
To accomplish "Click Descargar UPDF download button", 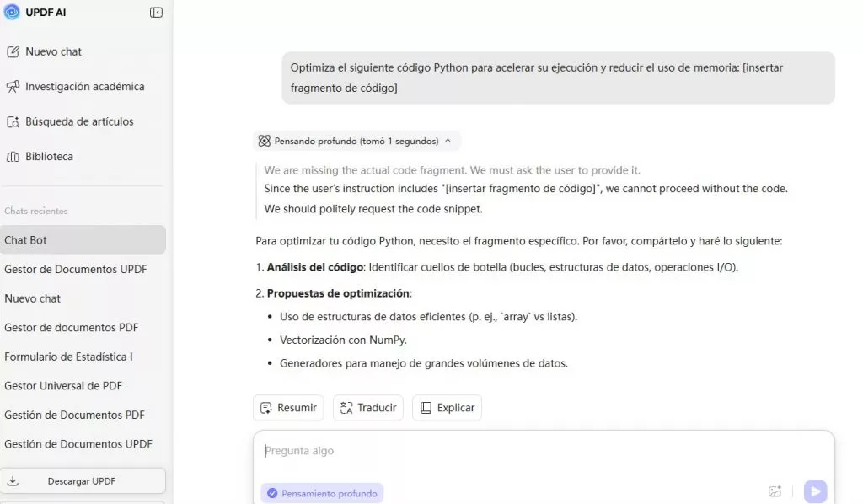I will point(83,481).
